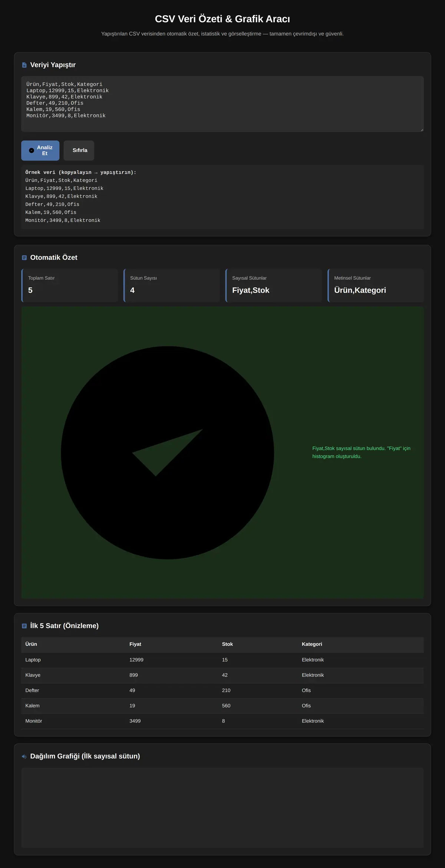445x868 pixels.
Task: Click the page title CSV Veri Özeti & Grafik Aracı
Action: coord(222,19)
